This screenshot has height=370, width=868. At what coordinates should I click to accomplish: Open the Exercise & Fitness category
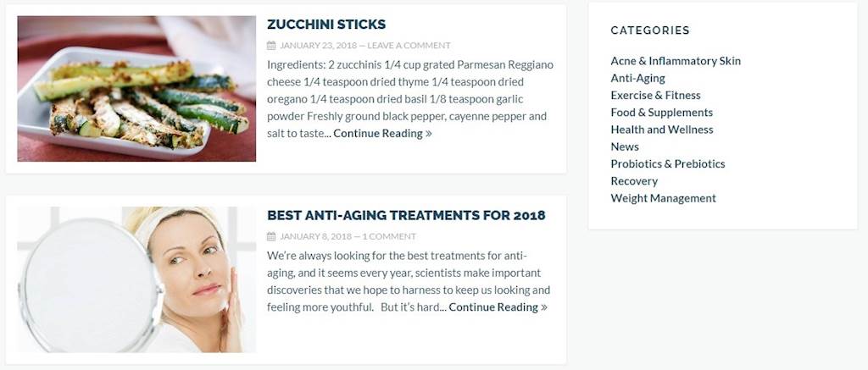[x=655, y=95]
